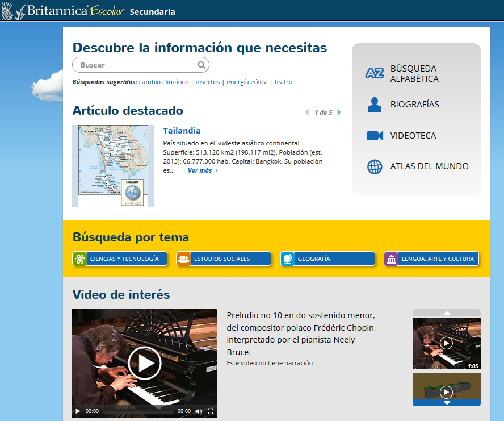Open Atlas del Mundo globe icon

click(375, 167)
